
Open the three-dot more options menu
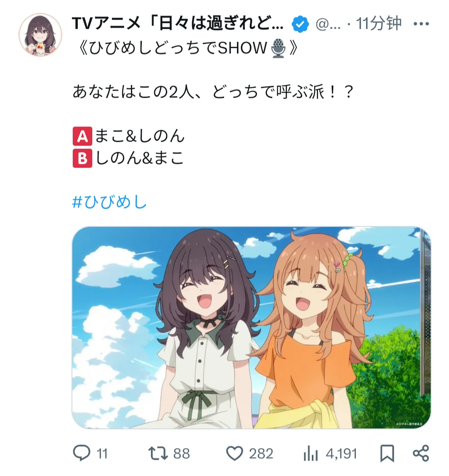point(421,24)
